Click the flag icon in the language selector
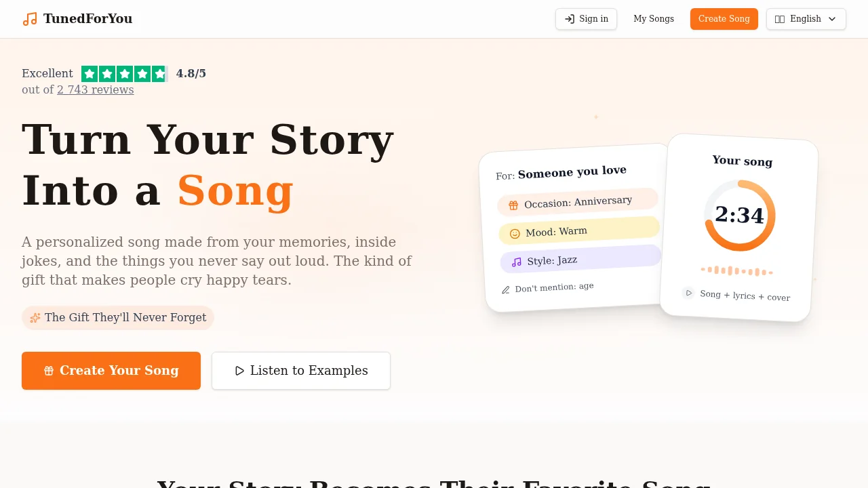Screen dimensions: 868x488 tap(780, 19)
